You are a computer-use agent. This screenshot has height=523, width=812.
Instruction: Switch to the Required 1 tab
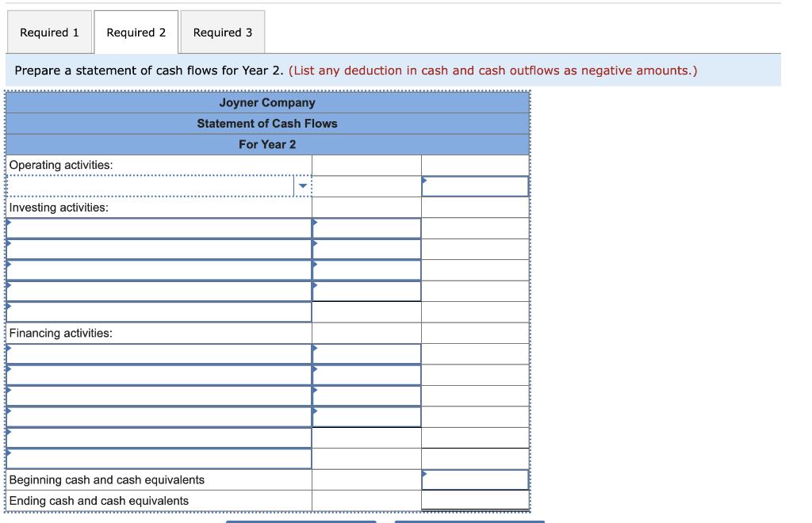(49, 32)
